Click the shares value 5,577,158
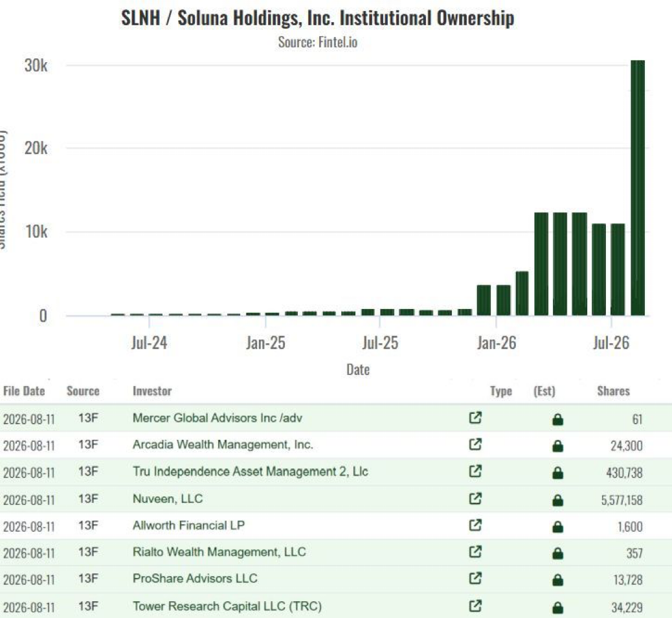This screenshot has height=618, width=672. pyautogui.click(x=622, y=500)
